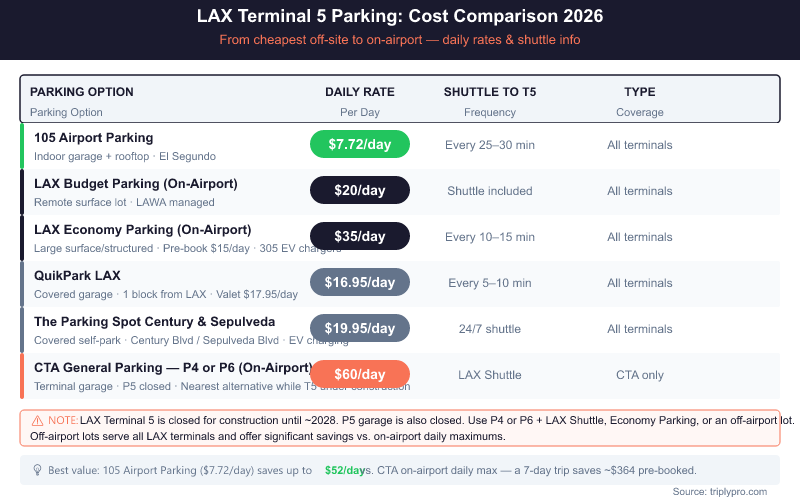This screenshot has width=800, height=500.
Task: Click the TYPE column header
Action: tap(640, 92)
